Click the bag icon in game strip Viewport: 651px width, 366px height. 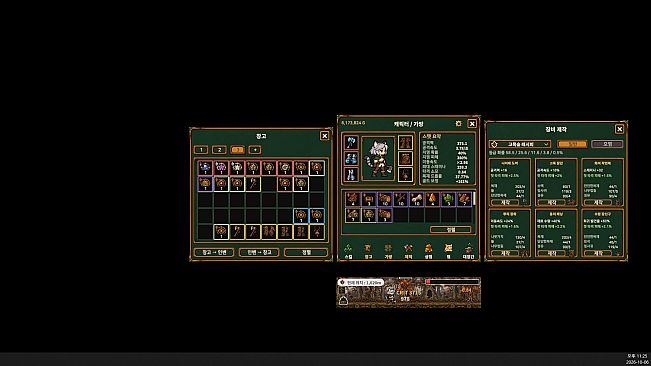(x=343, y=300)
